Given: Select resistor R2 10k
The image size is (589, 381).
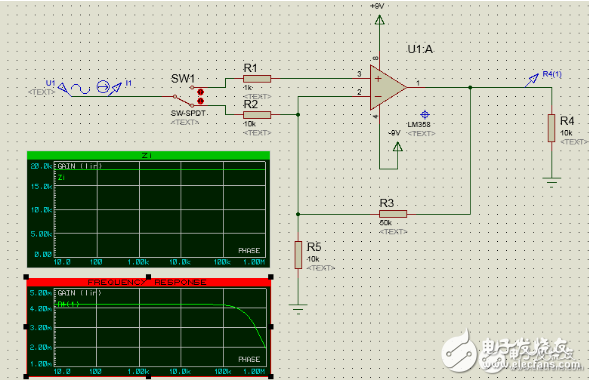Looking at the screenshot, I should 257,115.
